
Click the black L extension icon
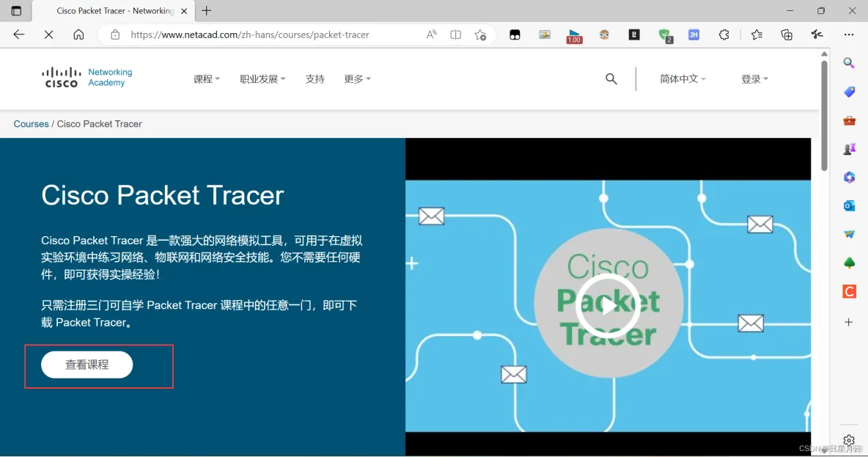(634, 34)
